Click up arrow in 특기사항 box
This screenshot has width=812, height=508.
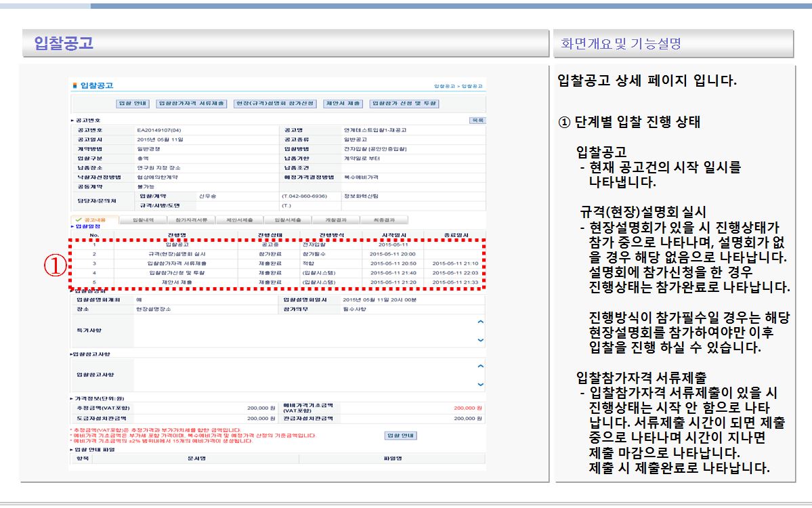pos(481,322)
